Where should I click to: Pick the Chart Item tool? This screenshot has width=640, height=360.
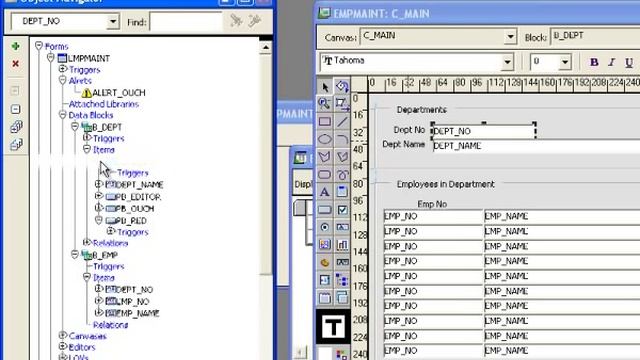pos(342,245)
